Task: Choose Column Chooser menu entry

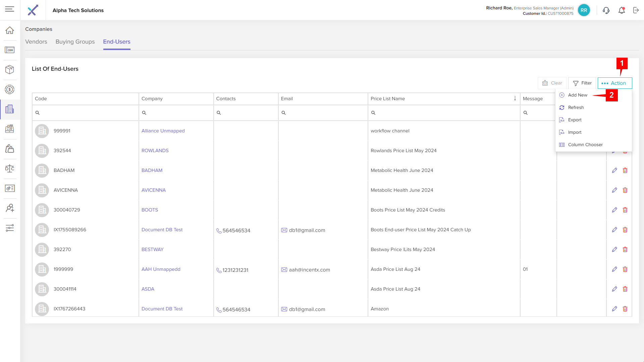Action: click(585, 145)
